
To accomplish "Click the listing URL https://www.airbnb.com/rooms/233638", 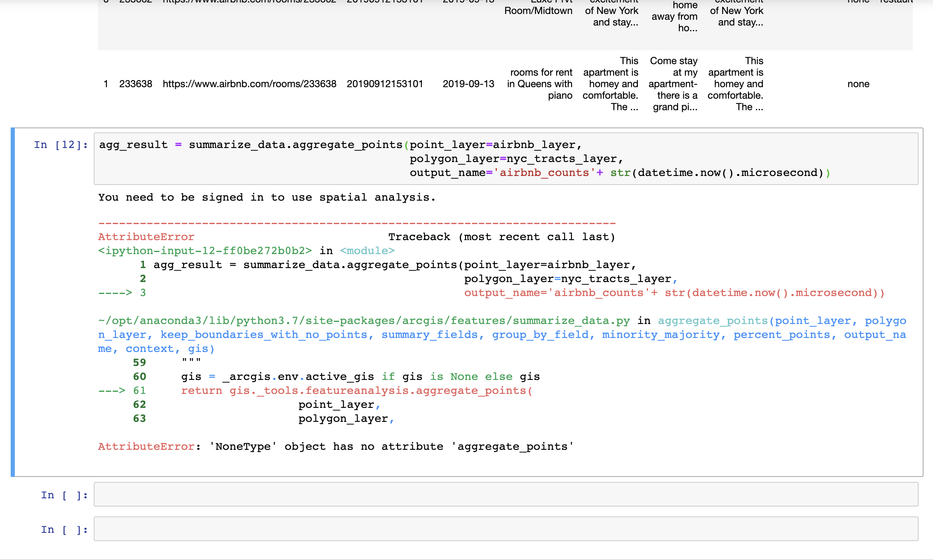I will pos(250,84).
